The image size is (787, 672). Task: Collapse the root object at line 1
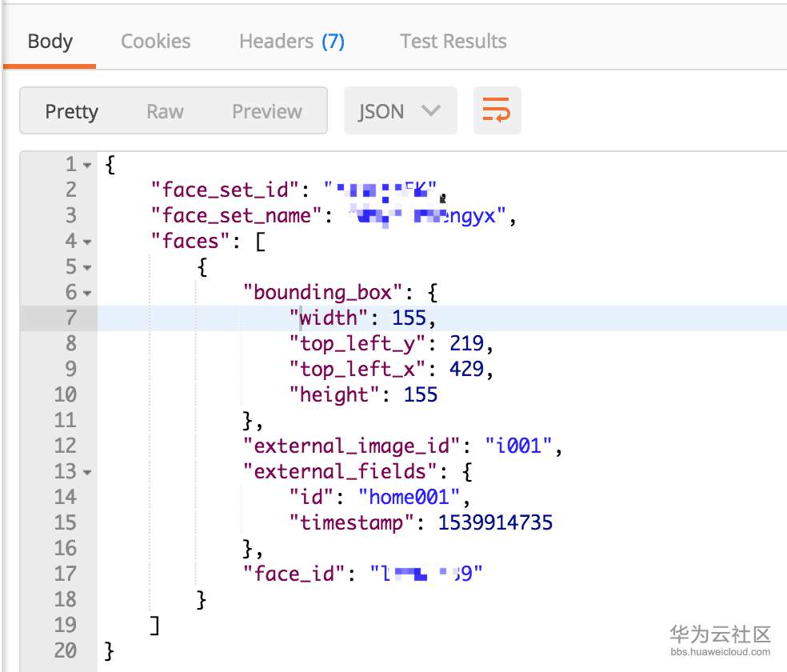(87, 165)
